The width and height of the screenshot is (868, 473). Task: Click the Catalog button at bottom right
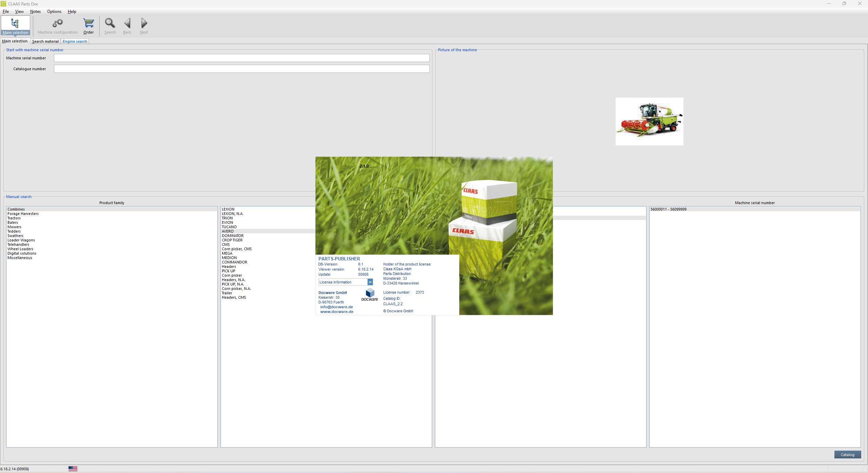847,454
